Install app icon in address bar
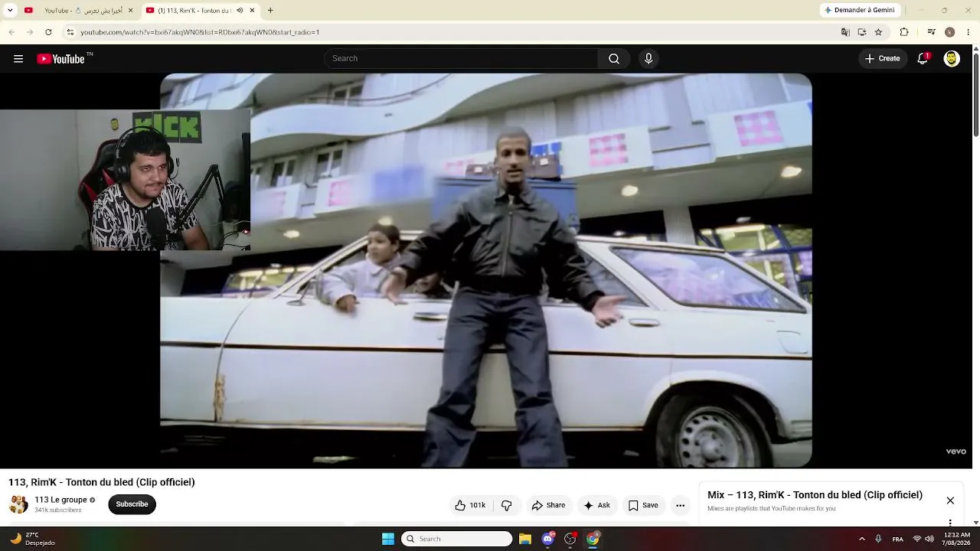Image resolution: width=980 pixels, height=551 pixels. point(862,32)
